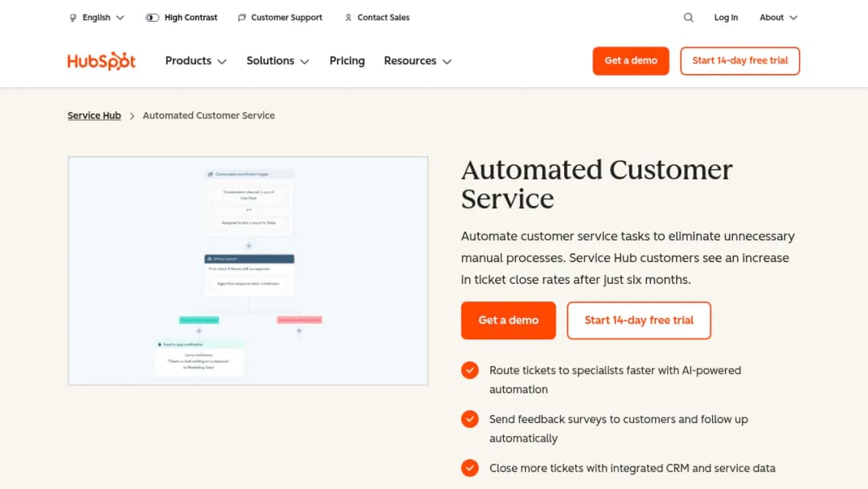Image resolution: width=868 pixels, height=489 pixels.
Task: Open Contact Sales link
Action: pyautogui.click(x=383, y=18)
